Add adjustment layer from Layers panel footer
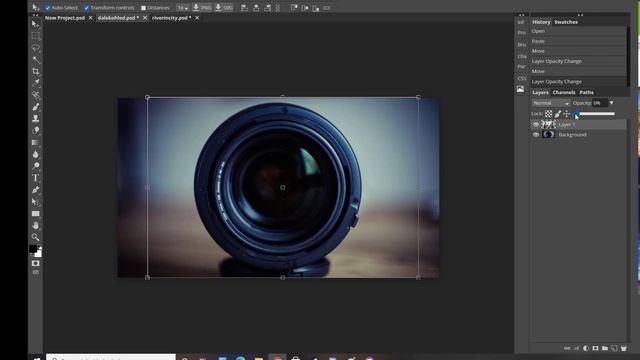This screenshot has height=360, width=640. (x=586, y=348)
